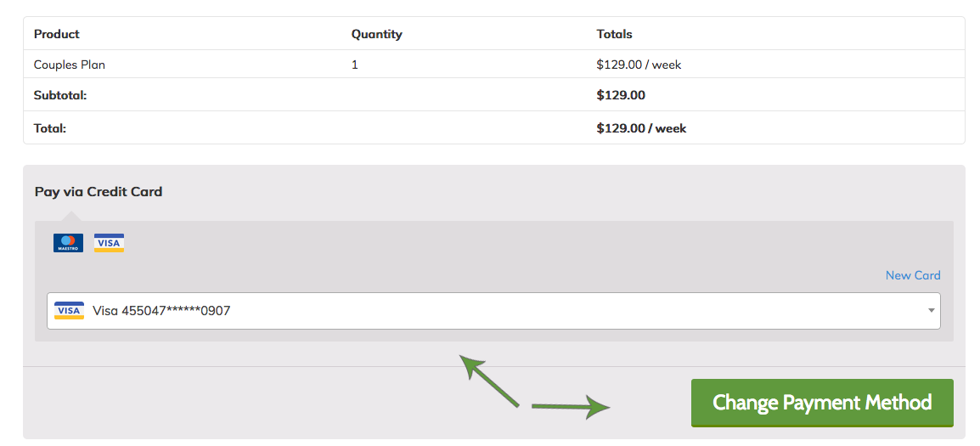Click the Totals column header
980x446 pixels.
pos(614,34)
